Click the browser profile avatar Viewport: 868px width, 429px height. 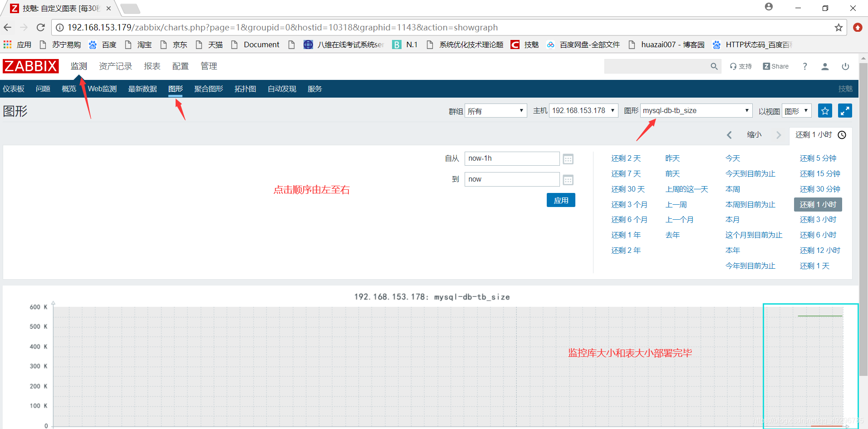coord(769,7)
